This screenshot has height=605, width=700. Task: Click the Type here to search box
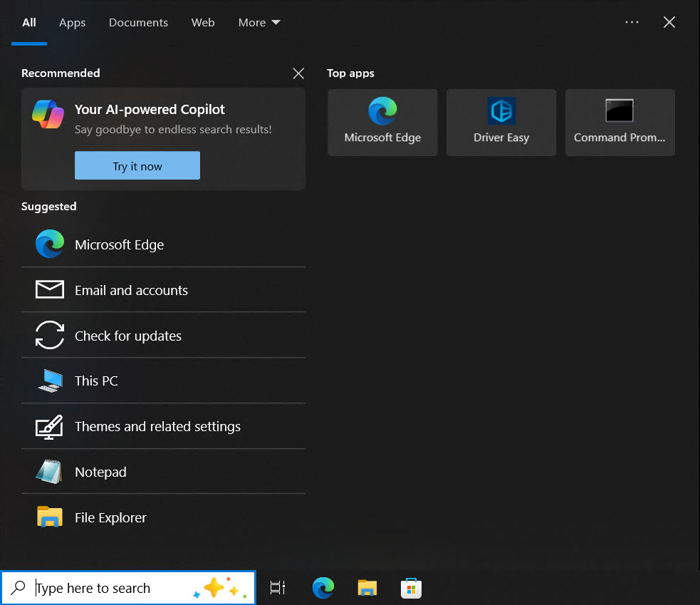(x=107, y=588)
